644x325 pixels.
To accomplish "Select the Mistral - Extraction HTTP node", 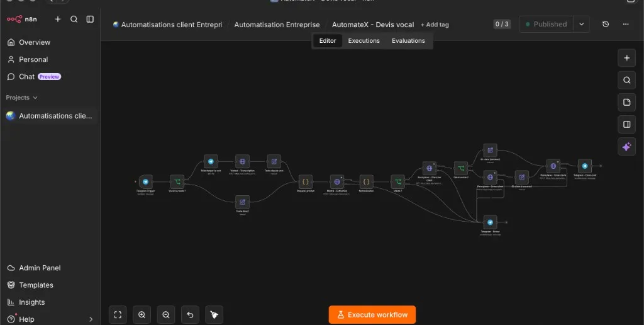I will click(x=337, y=181).
